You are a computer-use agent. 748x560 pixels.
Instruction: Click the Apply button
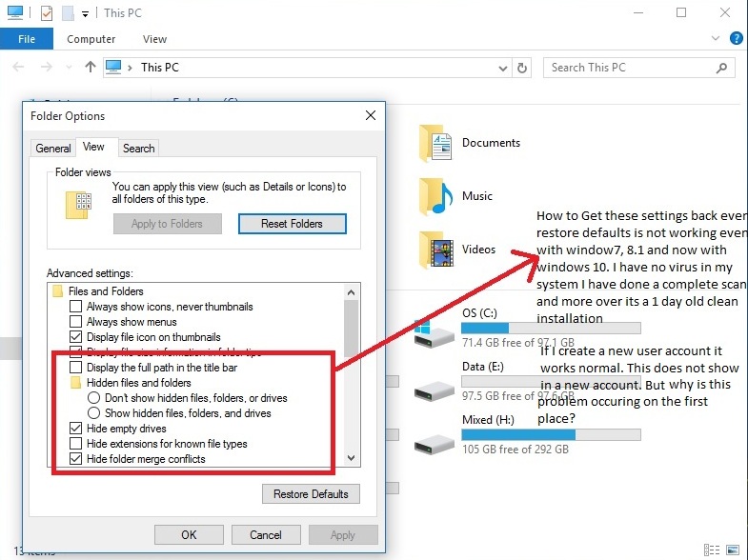343,534
